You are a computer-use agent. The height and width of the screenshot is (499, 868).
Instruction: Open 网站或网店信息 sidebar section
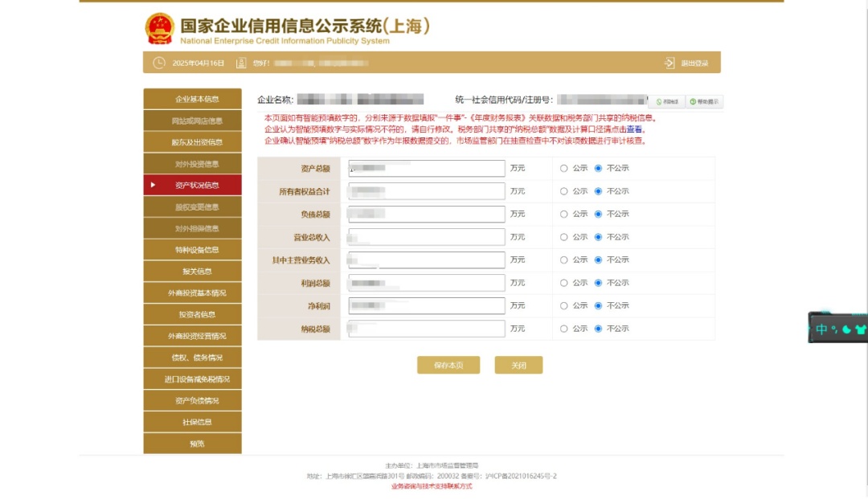(x=192, y=121)
